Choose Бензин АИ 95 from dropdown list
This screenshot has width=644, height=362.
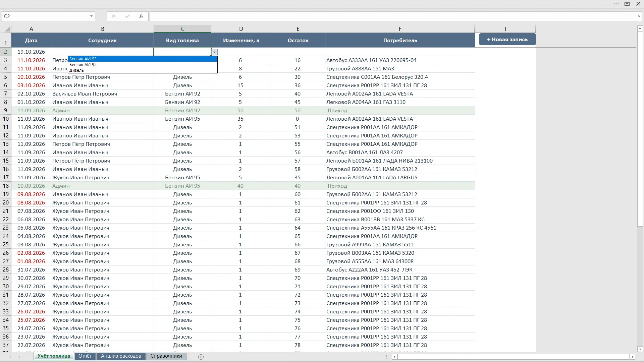143,65
